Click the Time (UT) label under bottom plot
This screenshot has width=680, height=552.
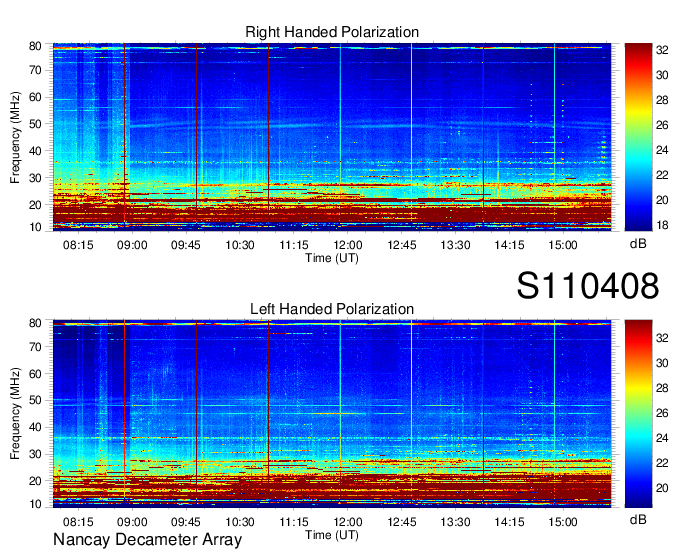(x=332, y=535)
